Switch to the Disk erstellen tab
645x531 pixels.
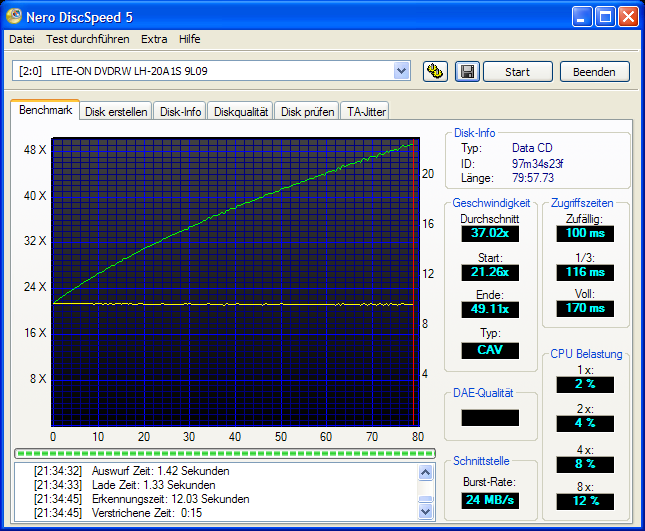(116, 111)
